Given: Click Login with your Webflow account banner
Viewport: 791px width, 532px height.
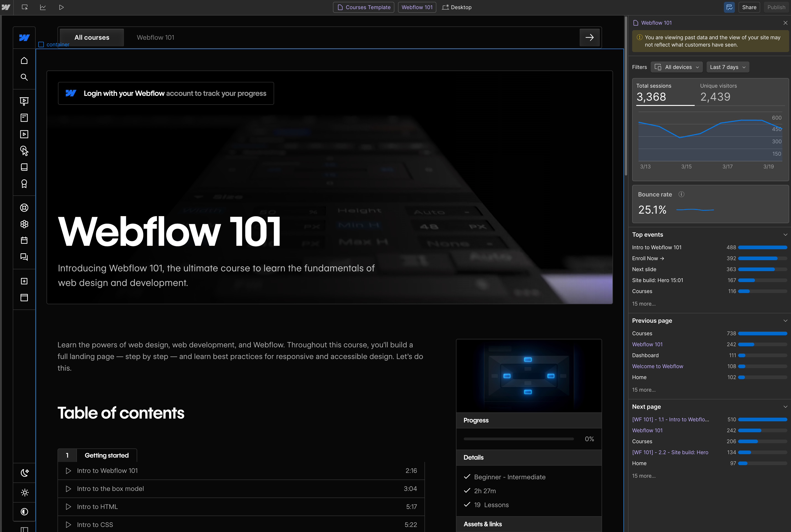Looking at the screenshot, I should (166, 93).
